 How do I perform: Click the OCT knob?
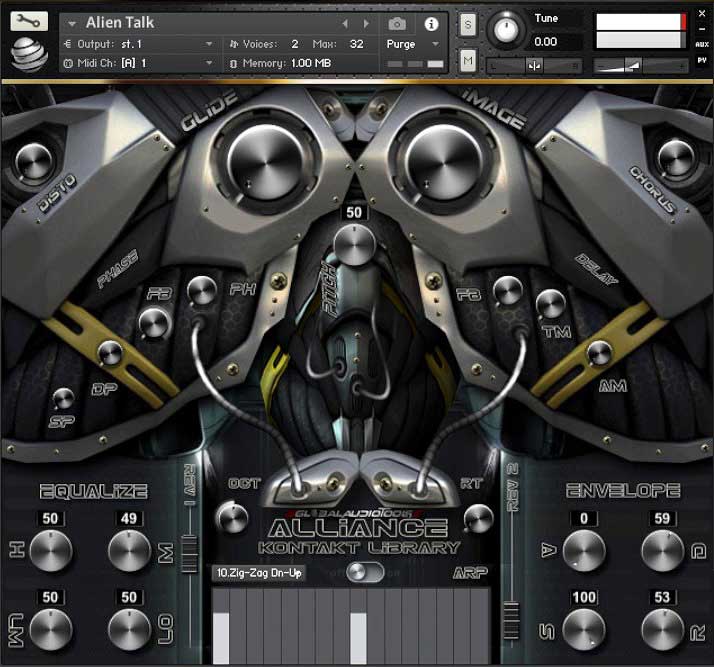click(233, 518)
